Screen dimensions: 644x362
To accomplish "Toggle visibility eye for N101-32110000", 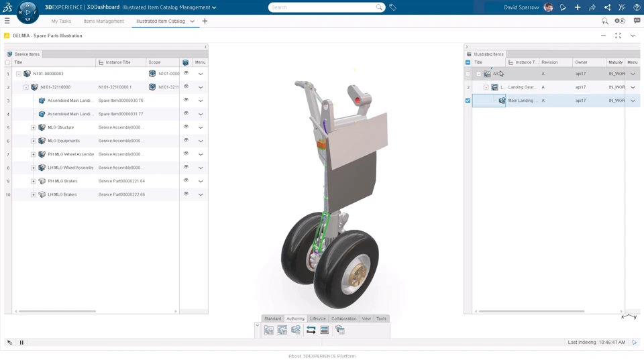I will 186,86.
